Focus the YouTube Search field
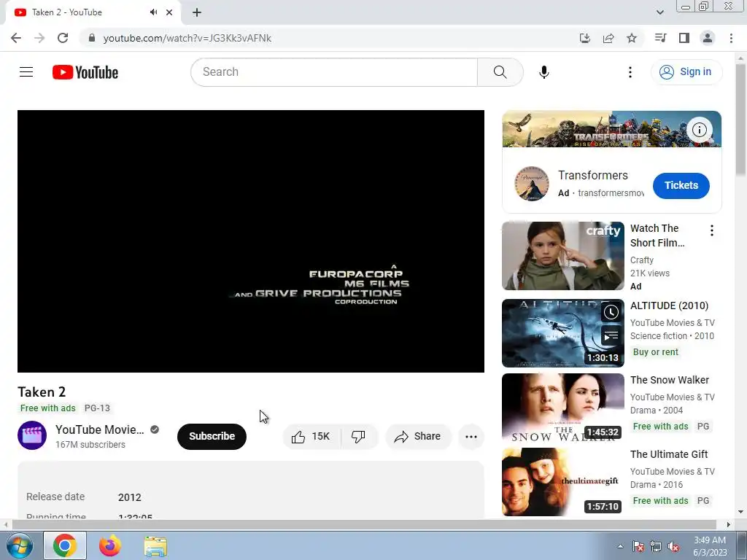Screen dimensions: 747x560 tap(334, 72)
